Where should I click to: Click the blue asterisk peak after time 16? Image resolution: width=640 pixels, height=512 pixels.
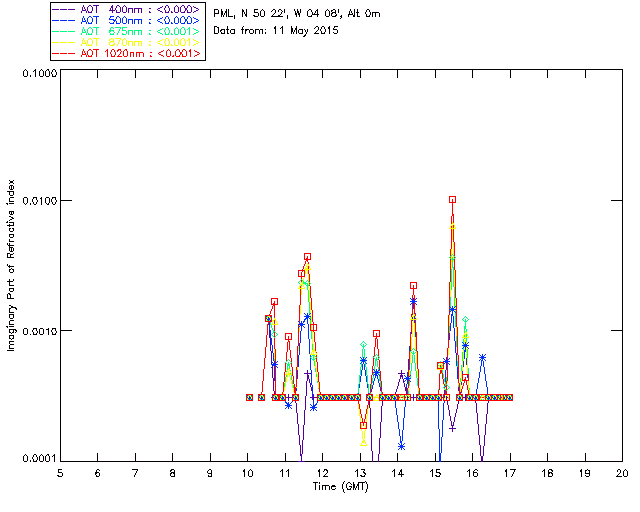pos(482,358)
